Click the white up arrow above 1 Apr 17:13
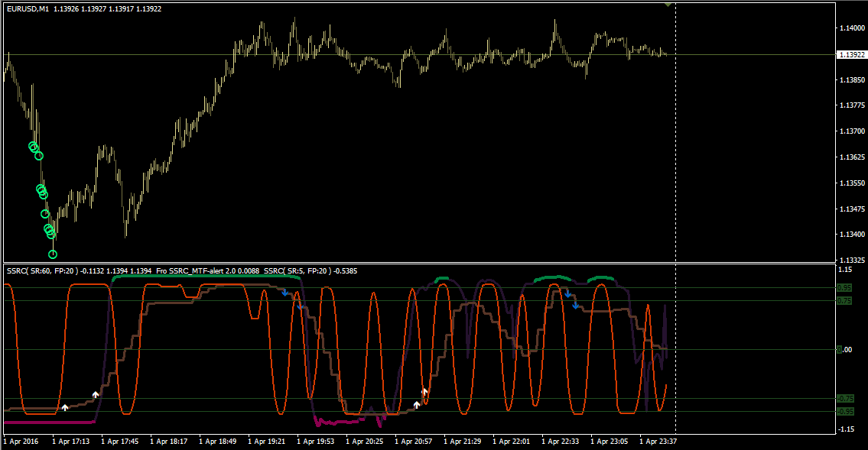 (x=65, y=407)
